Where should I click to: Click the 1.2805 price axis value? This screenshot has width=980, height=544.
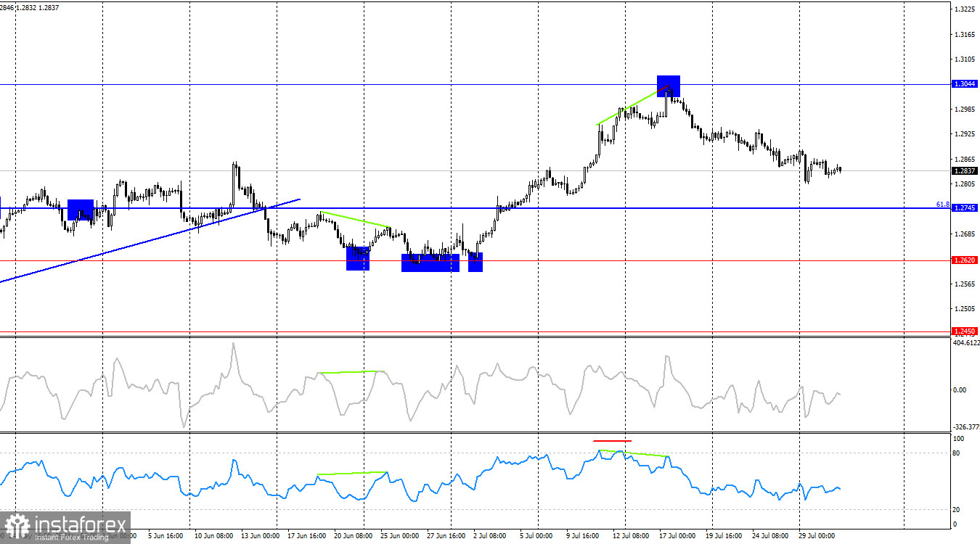(x=965, y=184)
